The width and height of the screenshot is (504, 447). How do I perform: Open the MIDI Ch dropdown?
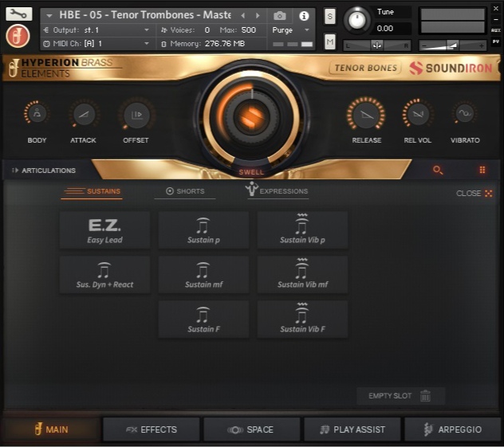tap(97, 43)
